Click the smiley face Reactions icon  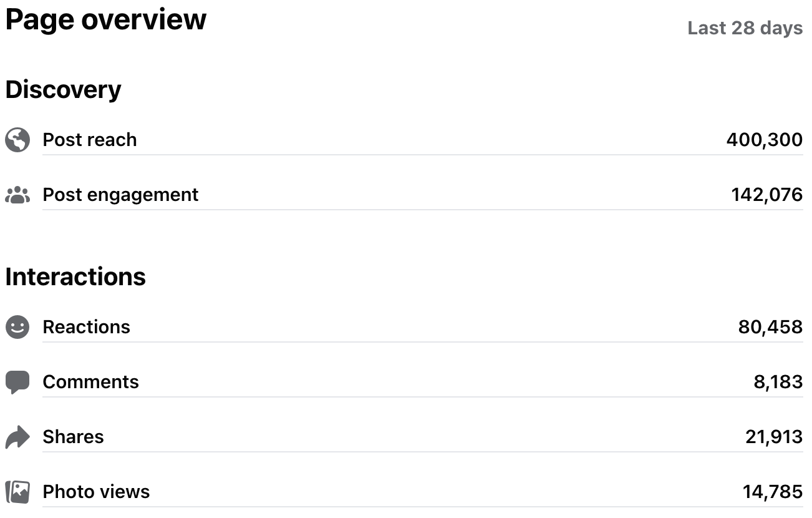point(17,327)
